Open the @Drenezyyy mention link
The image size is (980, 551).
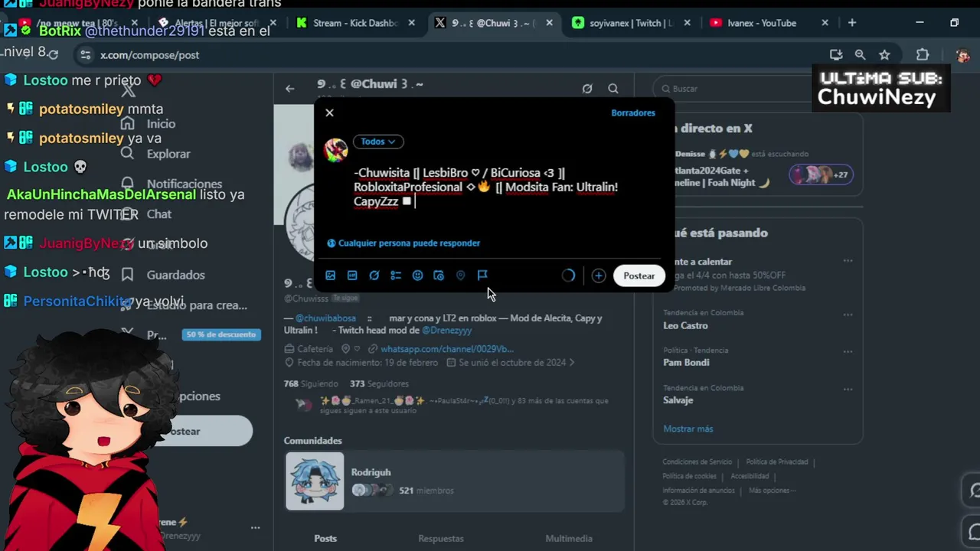pyautogui.click(x=446, y=331)
